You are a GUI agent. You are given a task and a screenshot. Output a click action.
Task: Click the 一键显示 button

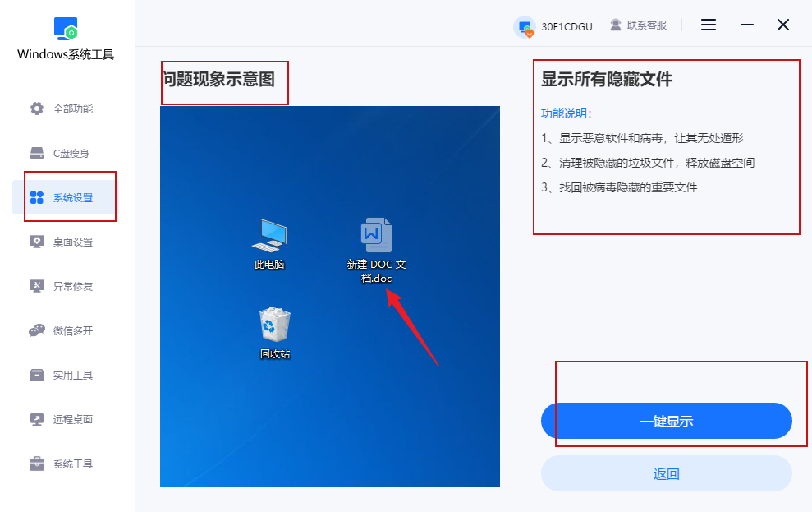[x=667, y=421]
